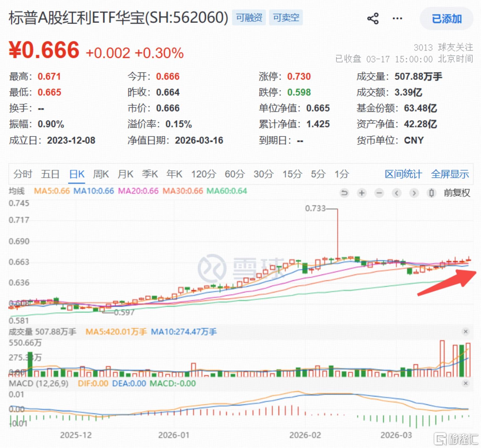Viewport: 481px width, 448px height.
Task: Click the 0.597 low price marker
Action: (124, 312)
